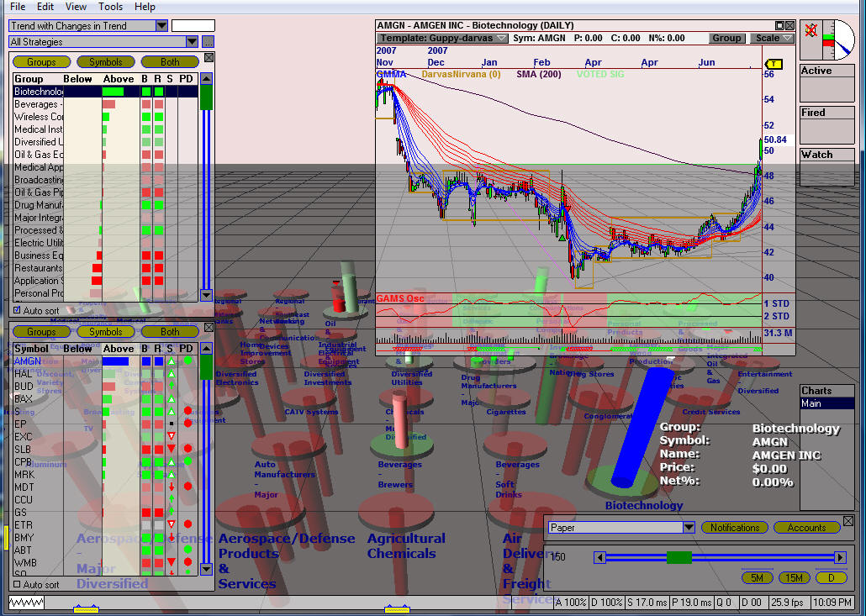Screen dimensions: 866x616
Task: Close the symbol list panel
Action: pos(209,327)
